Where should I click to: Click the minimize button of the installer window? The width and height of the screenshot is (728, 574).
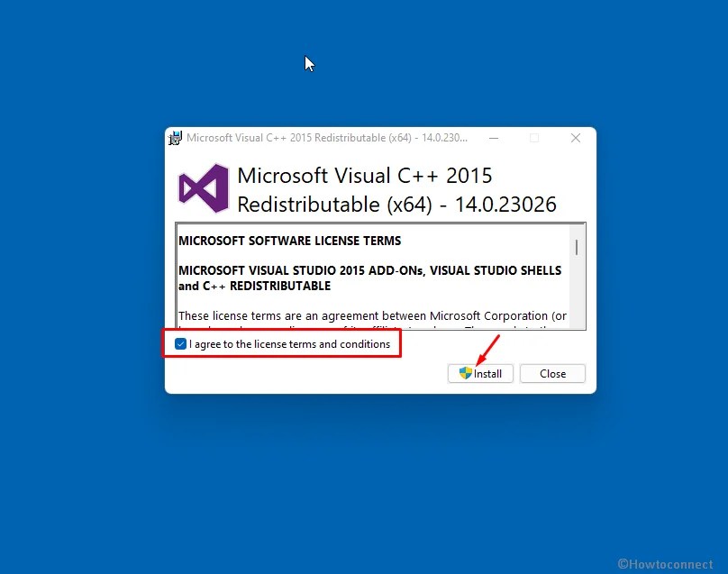(x=493, y=138)
